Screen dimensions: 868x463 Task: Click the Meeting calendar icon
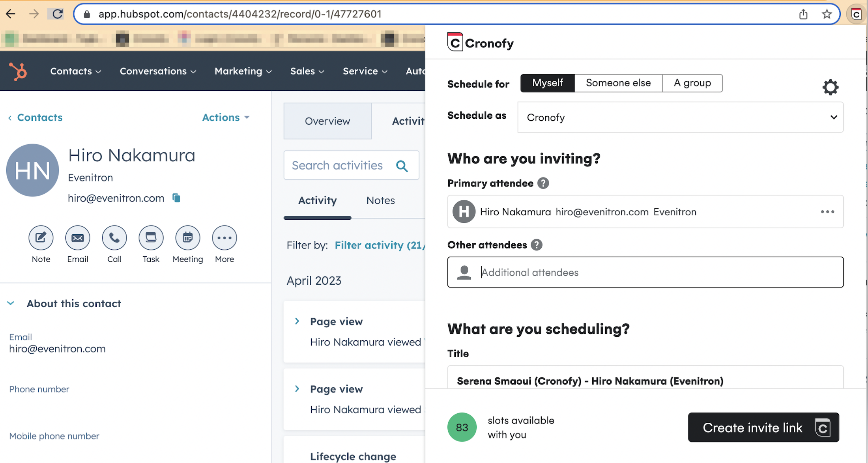pos(188,238)
